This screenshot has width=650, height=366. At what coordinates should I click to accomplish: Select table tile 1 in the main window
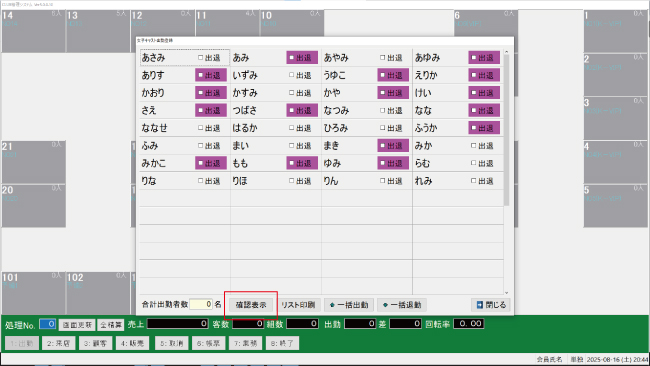(615, 31)
